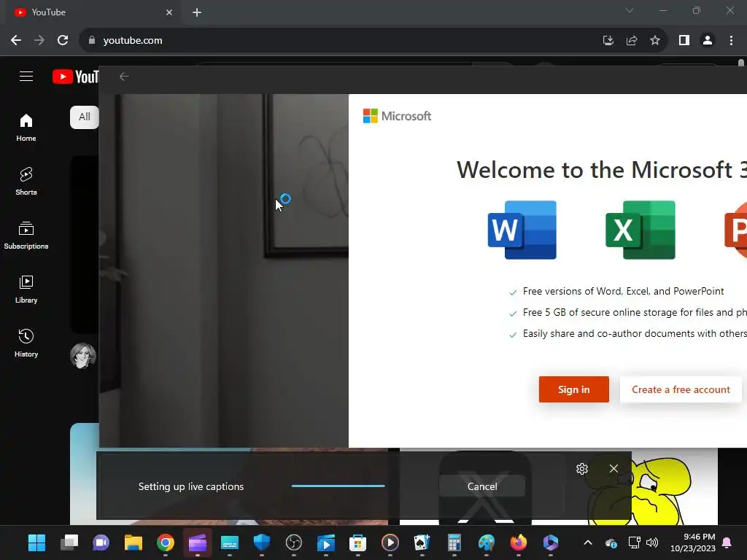
Task: Close the live captions bar
Action: coord(614,469)
